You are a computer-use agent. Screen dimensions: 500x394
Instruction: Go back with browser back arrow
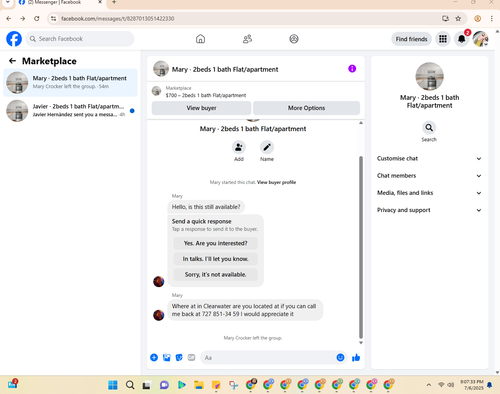pyautogui.click(x=9, y=19)
